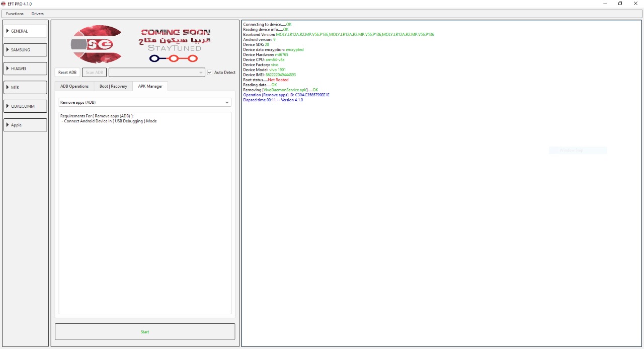
Task: Click the 'Operation (Remove apps) ID' log line
Action: click(286, 95)
